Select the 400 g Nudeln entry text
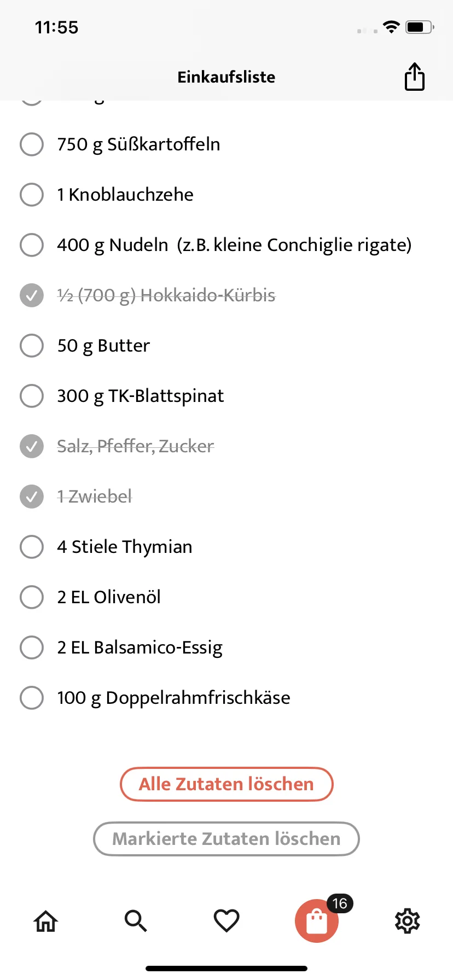The image size is (453, 980). point(234,245)
